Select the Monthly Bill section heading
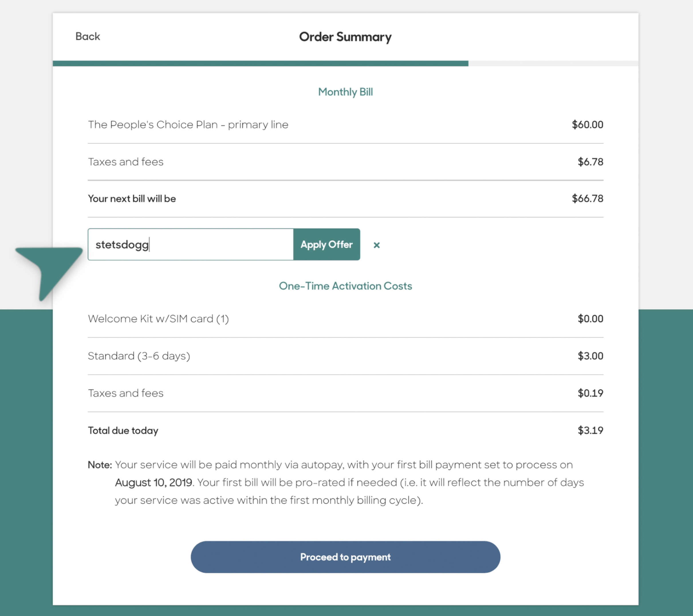The width and height of the screenshot is (693, 616). (x=345, y=92)
